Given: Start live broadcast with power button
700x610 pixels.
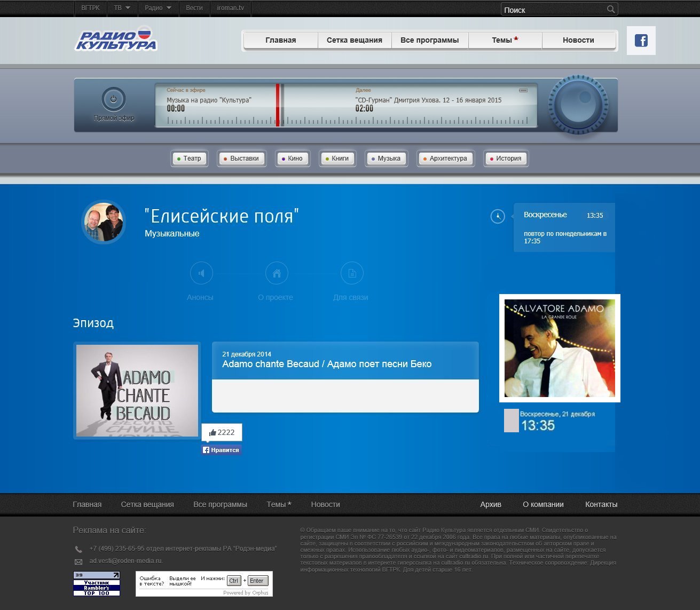Looking at the screenshot, I should coord(114,99).
